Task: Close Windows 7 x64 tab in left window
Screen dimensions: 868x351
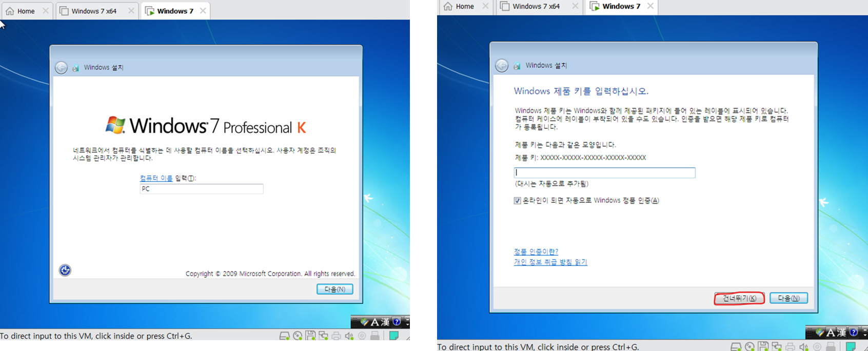Action: [x=131, y=11]
